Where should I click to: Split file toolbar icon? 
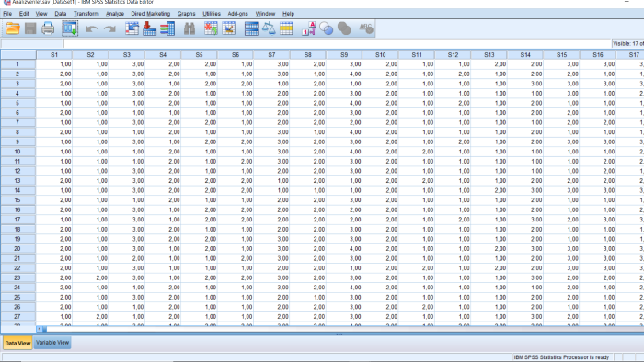coord(251,28)
